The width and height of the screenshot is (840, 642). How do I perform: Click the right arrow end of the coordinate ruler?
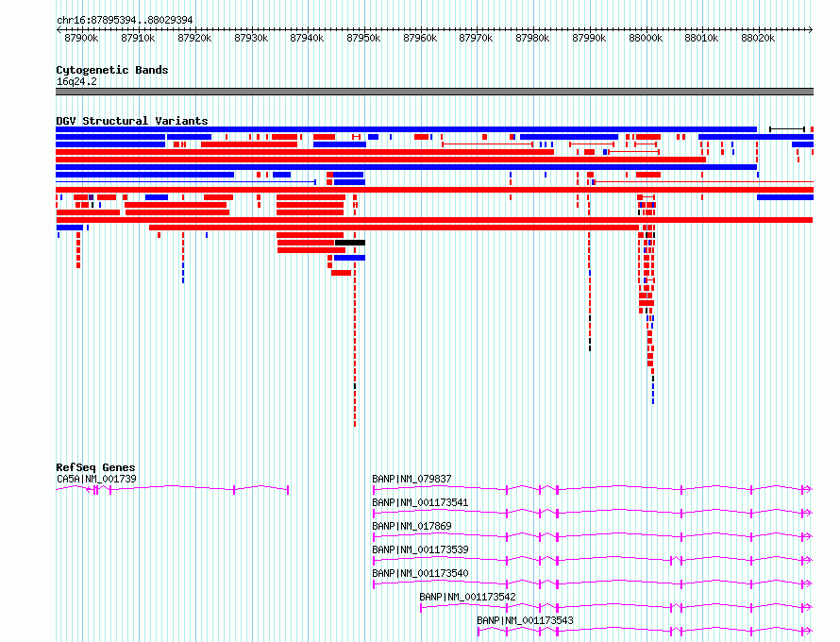tap(811, 29)
